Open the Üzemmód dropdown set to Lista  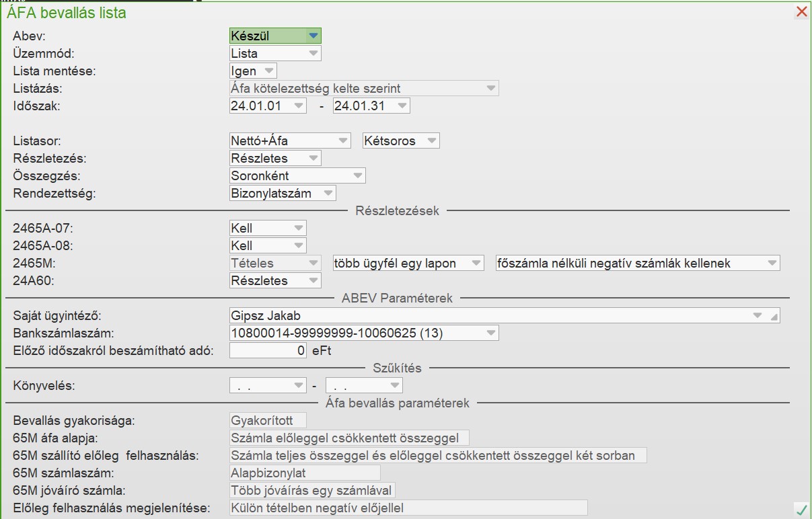coord(275,53)
